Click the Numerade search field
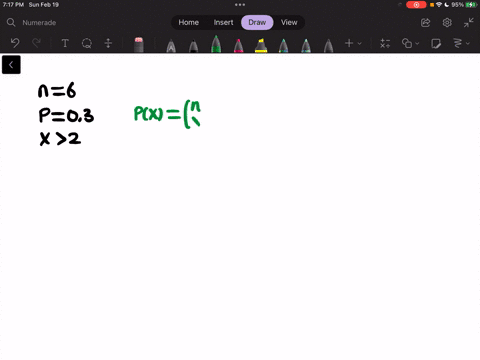Image resolution: width=480 pixels, height=360 pixels. (39, 23)
